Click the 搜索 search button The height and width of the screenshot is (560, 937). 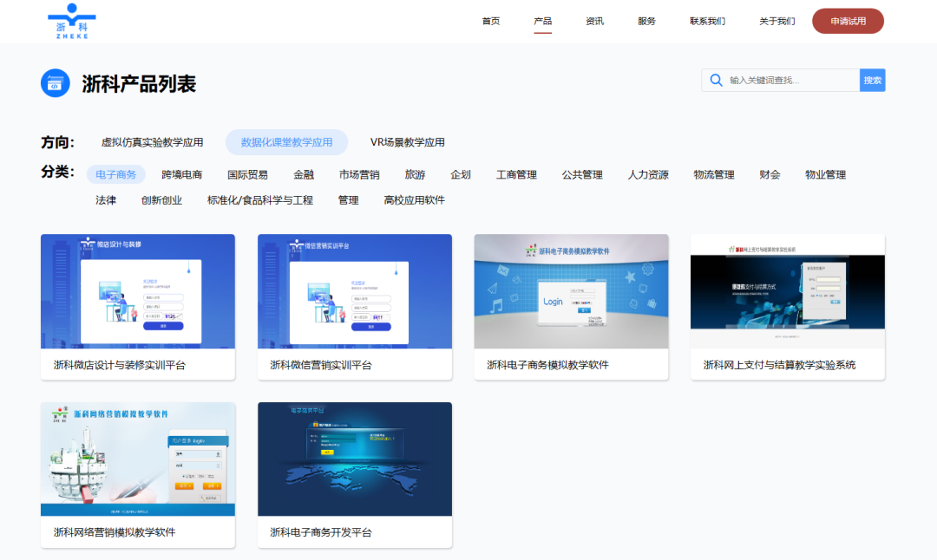coord(872,79)
